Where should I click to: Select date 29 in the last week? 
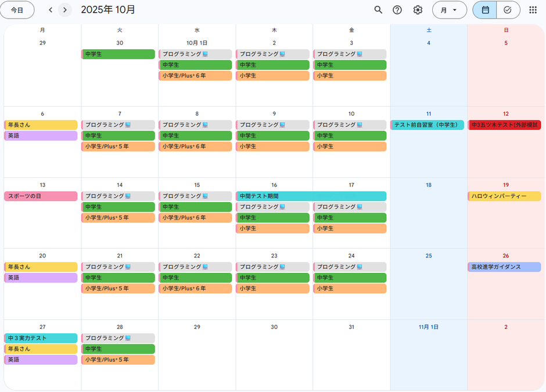197,327
